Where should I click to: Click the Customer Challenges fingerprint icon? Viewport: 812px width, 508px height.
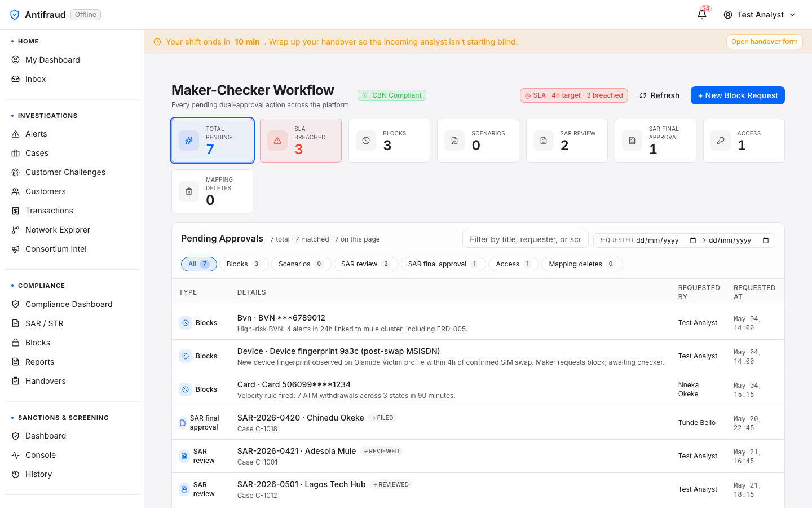click(16, 172)
